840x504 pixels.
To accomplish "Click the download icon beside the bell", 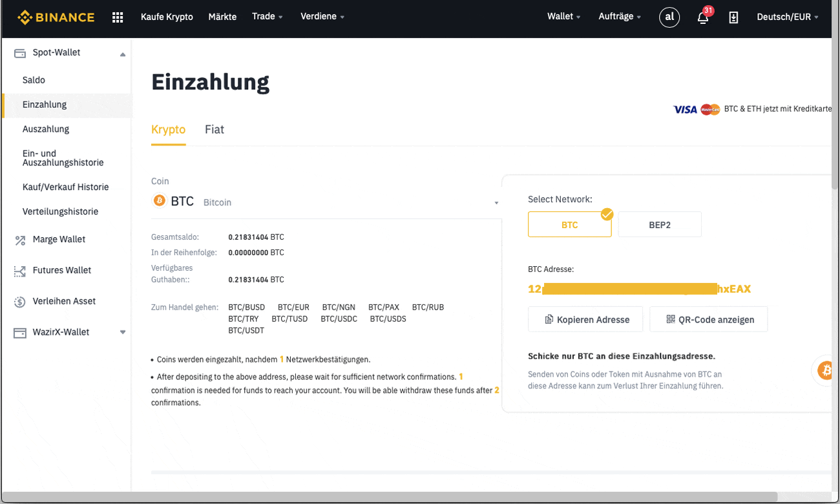I will (733, 17).
